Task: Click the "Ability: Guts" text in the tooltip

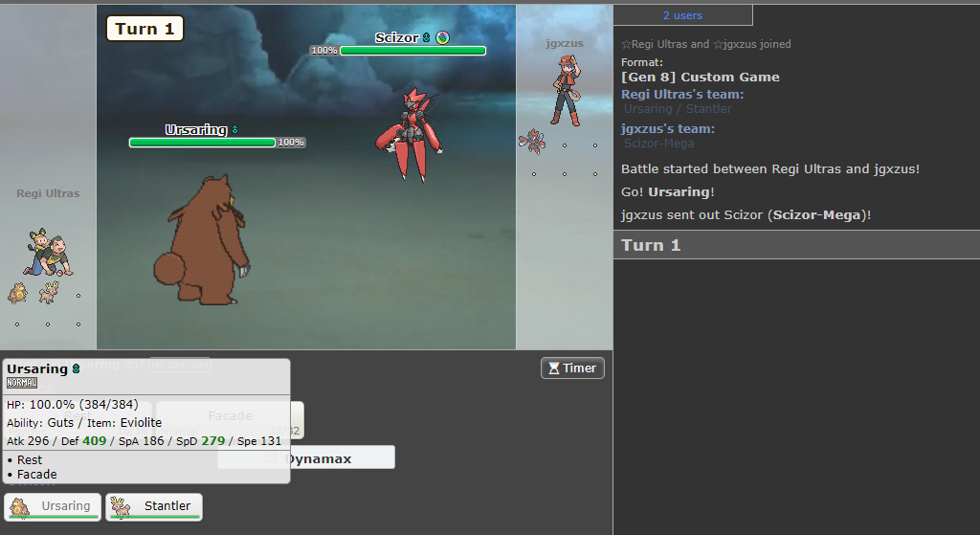Action: (x=40, y=422)
